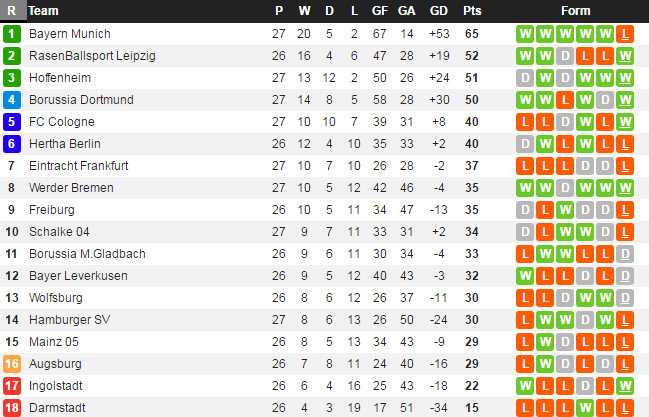Click the light blue rank 4 badge
Image resolution: width=649 pixels, height=417 pixels.
(11, 99)
